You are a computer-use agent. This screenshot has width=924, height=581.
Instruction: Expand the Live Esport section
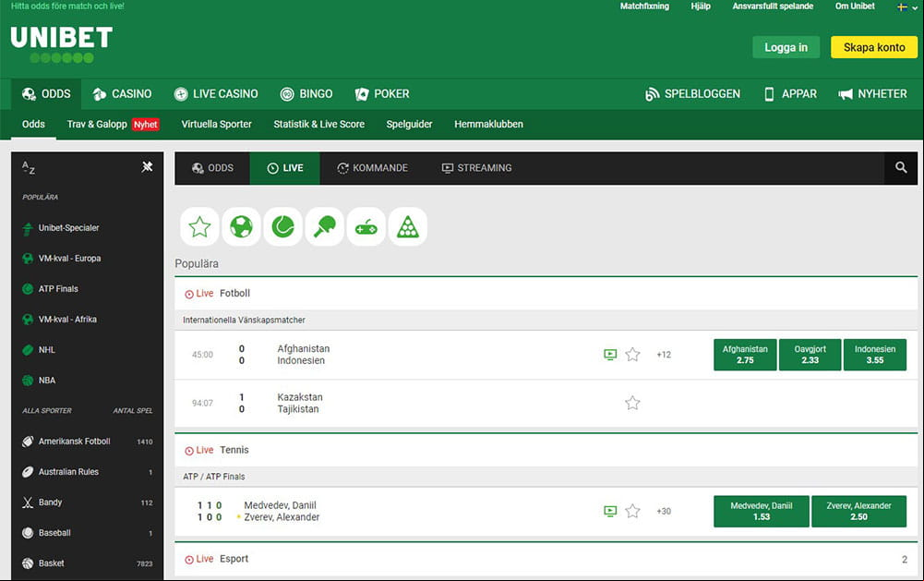(x=546, y=559)
